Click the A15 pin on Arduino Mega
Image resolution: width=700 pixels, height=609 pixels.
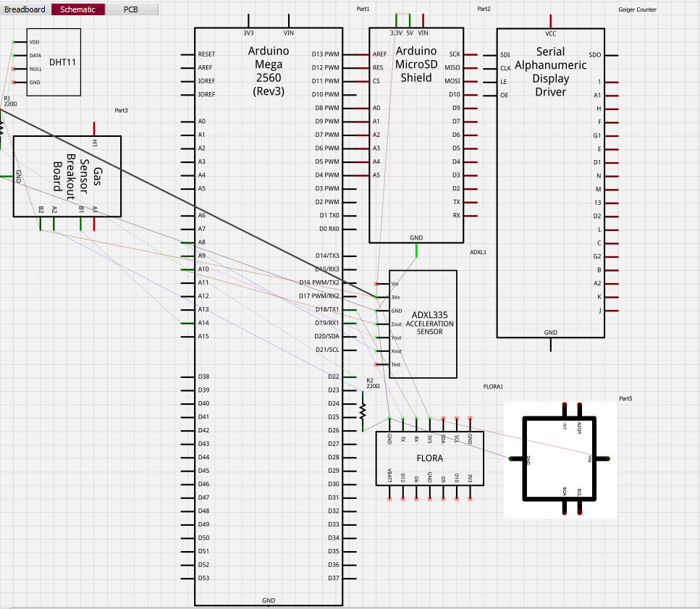click(188, 336)
